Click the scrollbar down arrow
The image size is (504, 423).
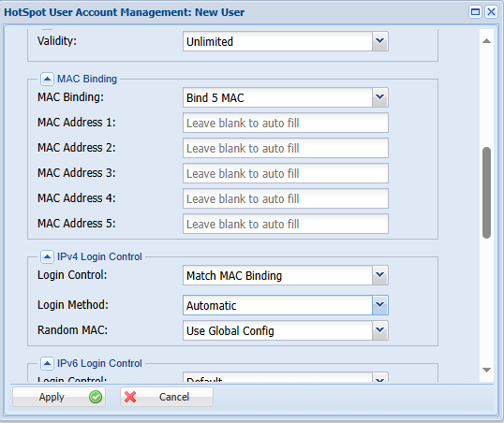[486, 370]
